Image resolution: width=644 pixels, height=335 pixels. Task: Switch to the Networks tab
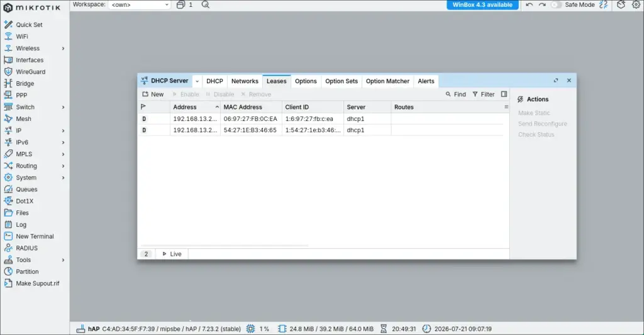point(245,81)
